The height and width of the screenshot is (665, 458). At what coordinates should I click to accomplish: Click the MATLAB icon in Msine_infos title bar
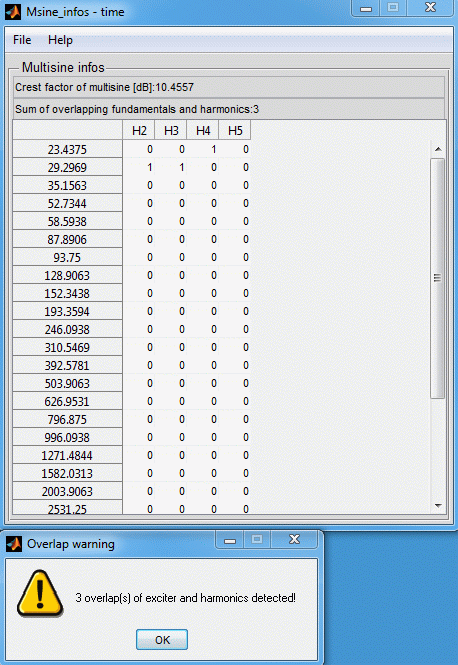[x=13, y=12]
